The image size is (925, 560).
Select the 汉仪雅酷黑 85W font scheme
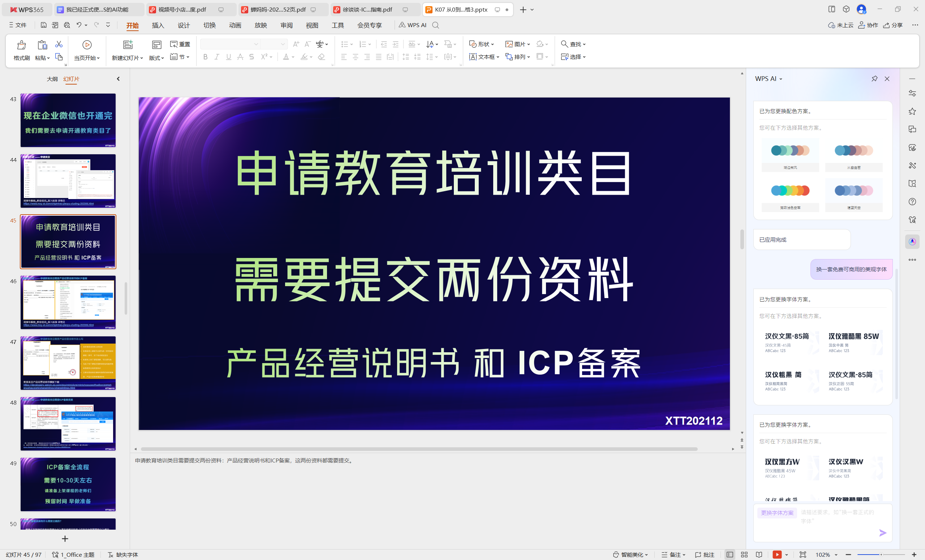[853, 342]
